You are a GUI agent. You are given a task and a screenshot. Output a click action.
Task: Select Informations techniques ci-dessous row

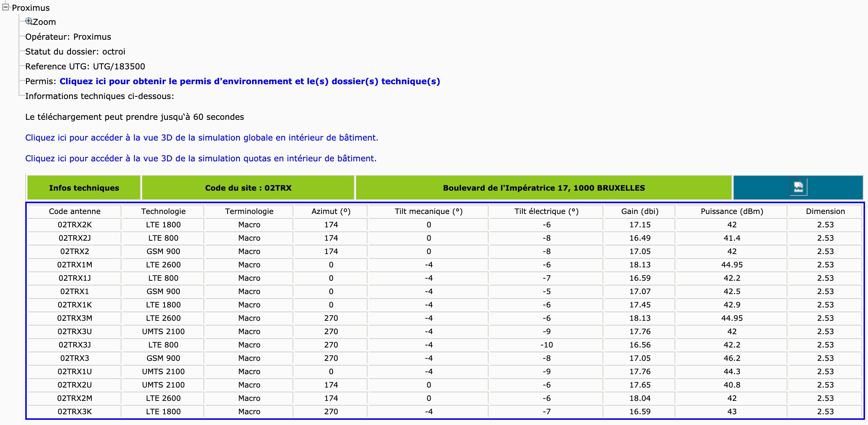pyautogui.click(x=99, y=96)
